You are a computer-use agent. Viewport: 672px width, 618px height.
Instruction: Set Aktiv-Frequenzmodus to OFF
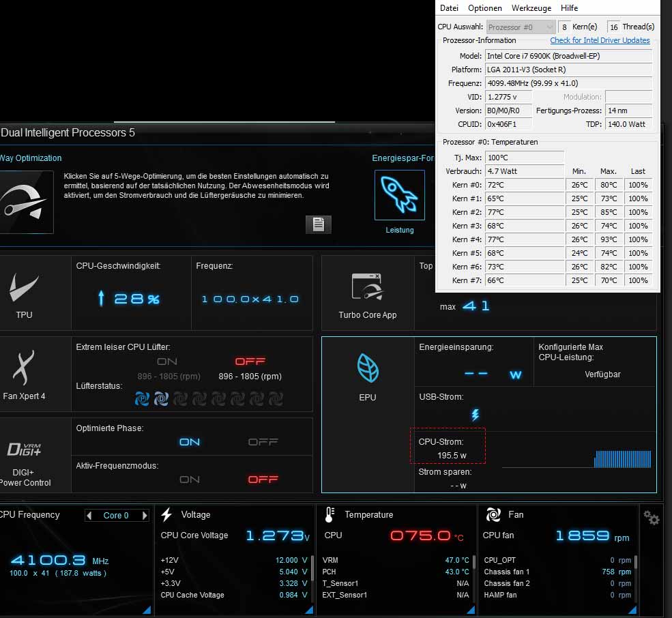click(263, 479)
